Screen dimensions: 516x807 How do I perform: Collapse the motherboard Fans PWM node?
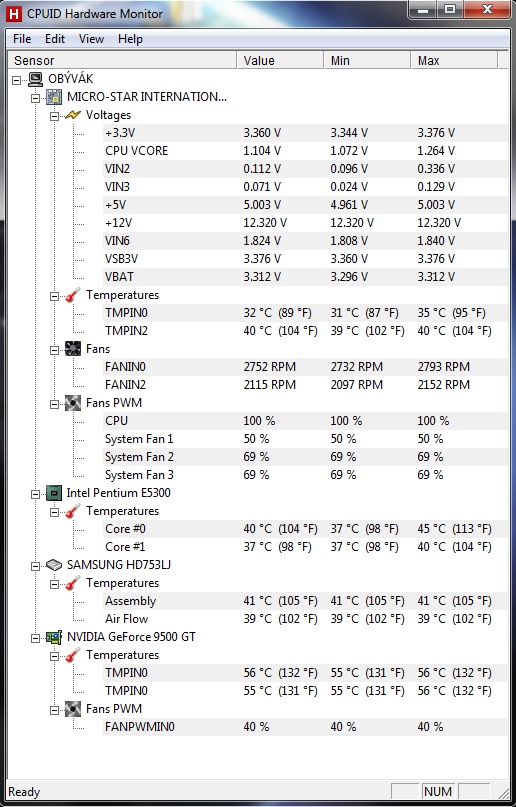tap(54, 404)
